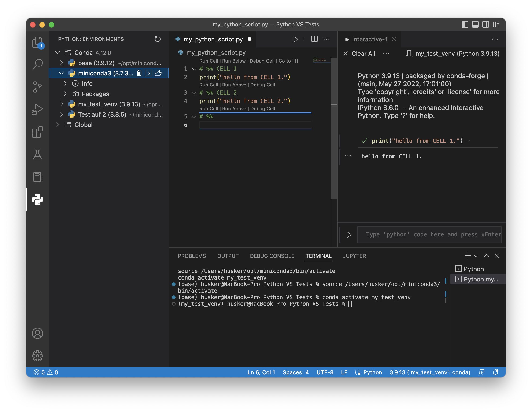The width and height of the screenshot is (532, 412).
Task: Open more options next to Clear All
Action: point(386,54)
